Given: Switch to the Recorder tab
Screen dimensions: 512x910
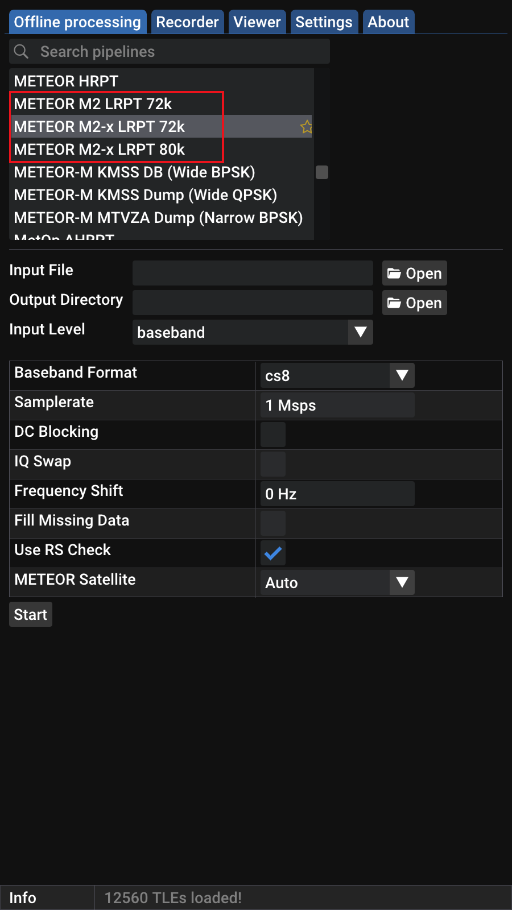Looking at the screenshot, I should point(188,22).
